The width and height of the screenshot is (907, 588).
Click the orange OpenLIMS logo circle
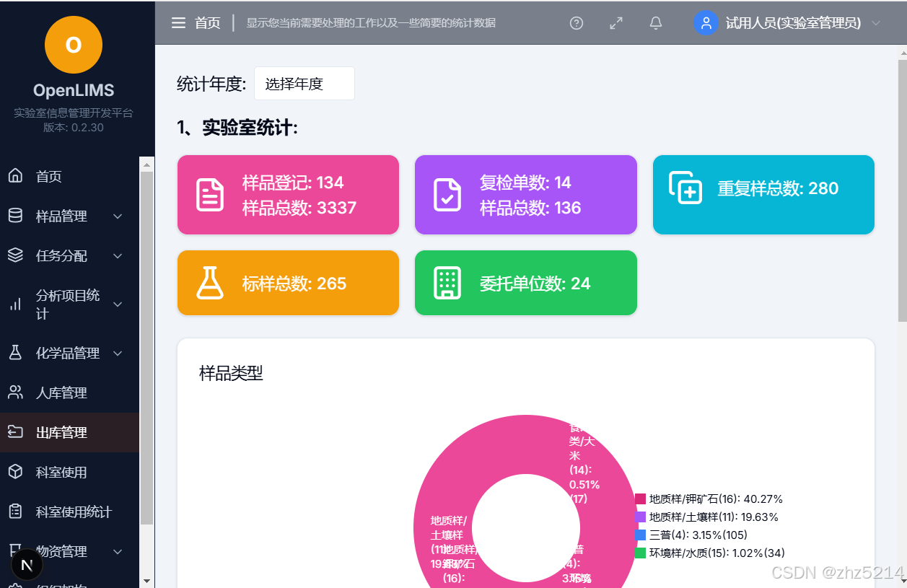pyautogui.click(x=74, y=45)
